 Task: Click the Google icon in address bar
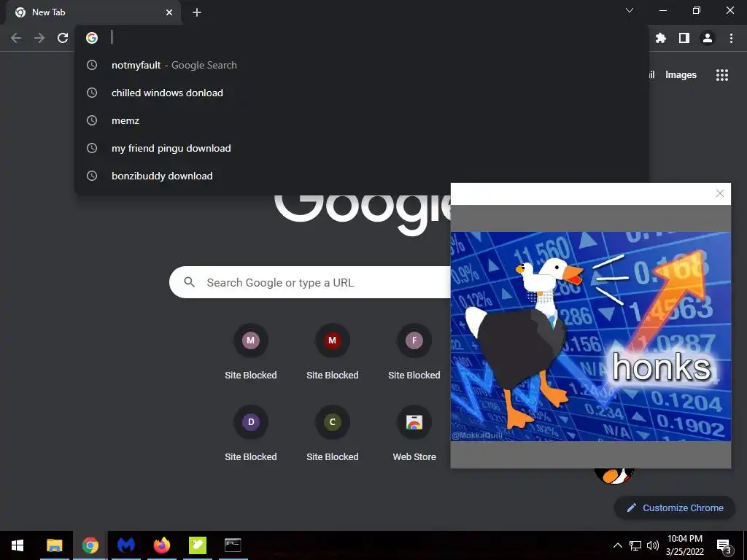pyautogui.click(x=92, y=38)
